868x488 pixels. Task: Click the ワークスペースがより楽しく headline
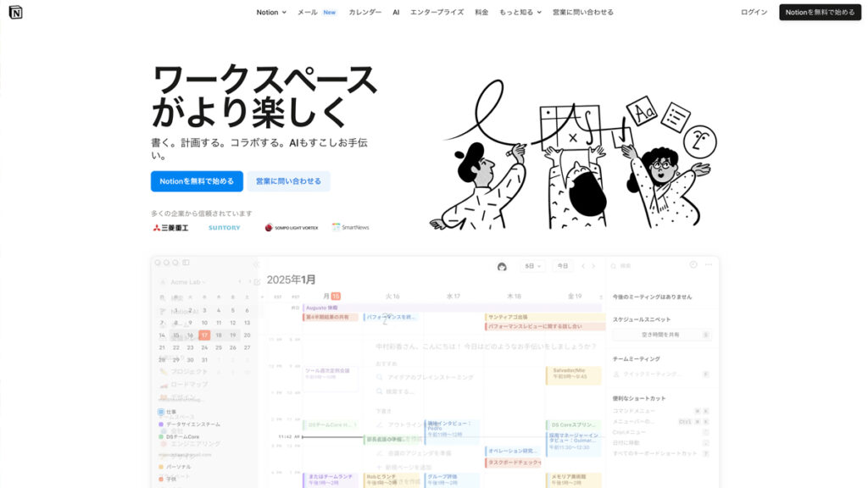coord(264,96)
